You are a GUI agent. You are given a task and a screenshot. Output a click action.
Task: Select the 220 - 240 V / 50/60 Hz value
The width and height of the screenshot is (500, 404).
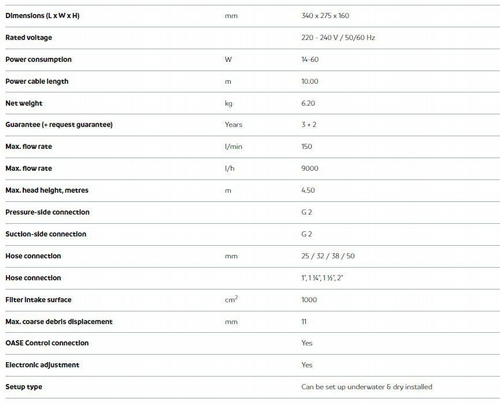338,38
